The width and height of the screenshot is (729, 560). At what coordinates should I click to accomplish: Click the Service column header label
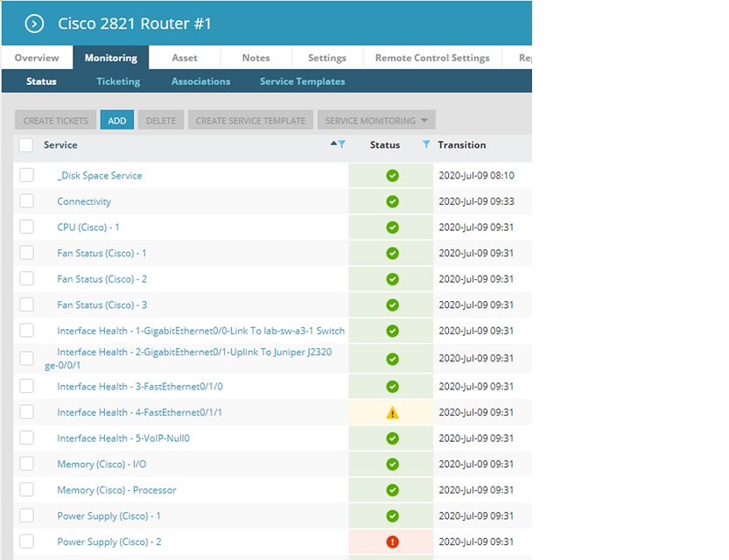pos(60,145)
